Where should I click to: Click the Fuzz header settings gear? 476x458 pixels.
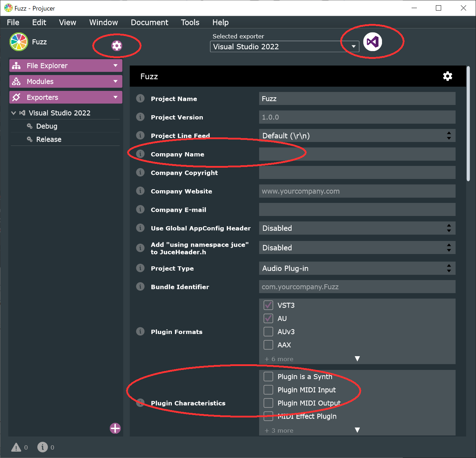pos(447,76)
